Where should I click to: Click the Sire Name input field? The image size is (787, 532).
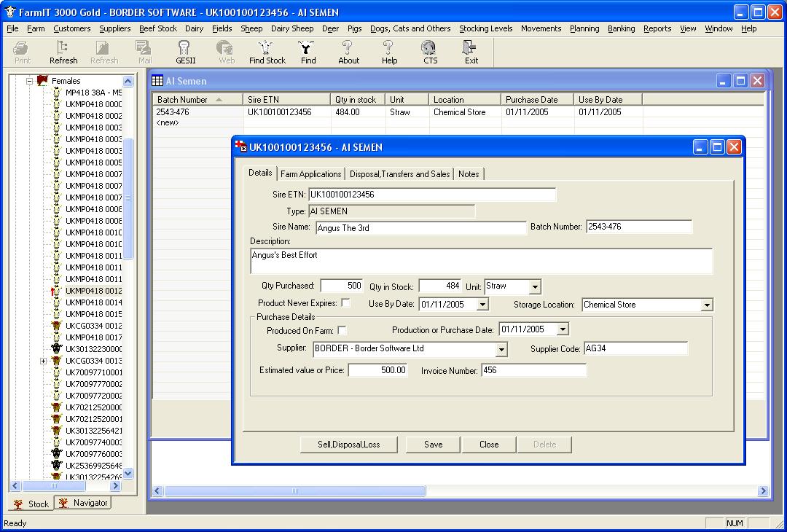420,228
